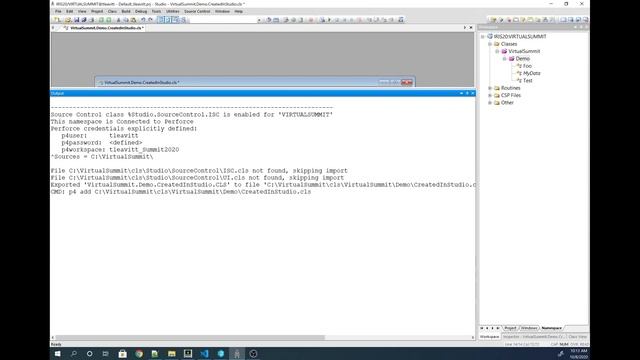Click the Undo toolbar icon
This screenshot has height=360, width=640.
tap(143, 20)
